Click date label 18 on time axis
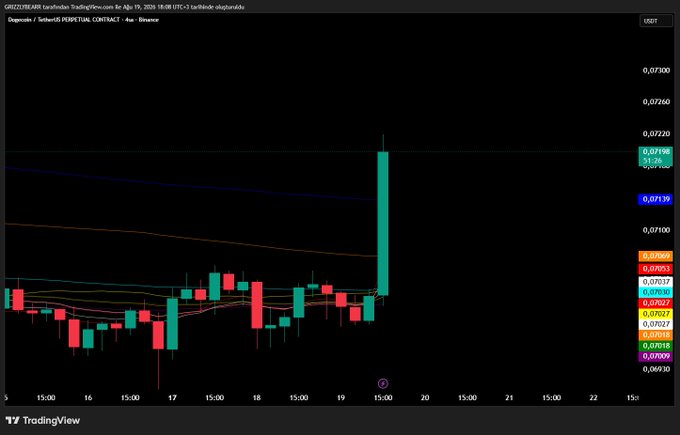Image resolution: width=680 pixels, height=435 pixels. point(256,398)
